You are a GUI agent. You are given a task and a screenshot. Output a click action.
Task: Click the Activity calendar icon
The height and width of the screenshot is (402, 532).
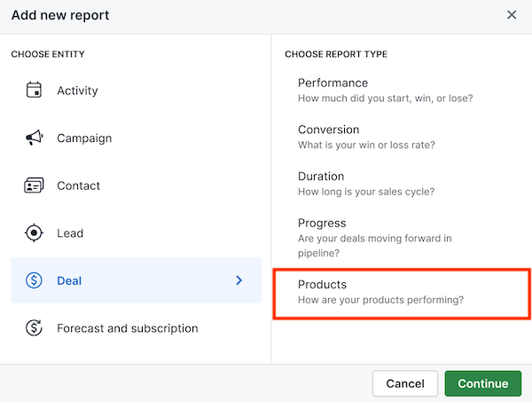(34, 90)
